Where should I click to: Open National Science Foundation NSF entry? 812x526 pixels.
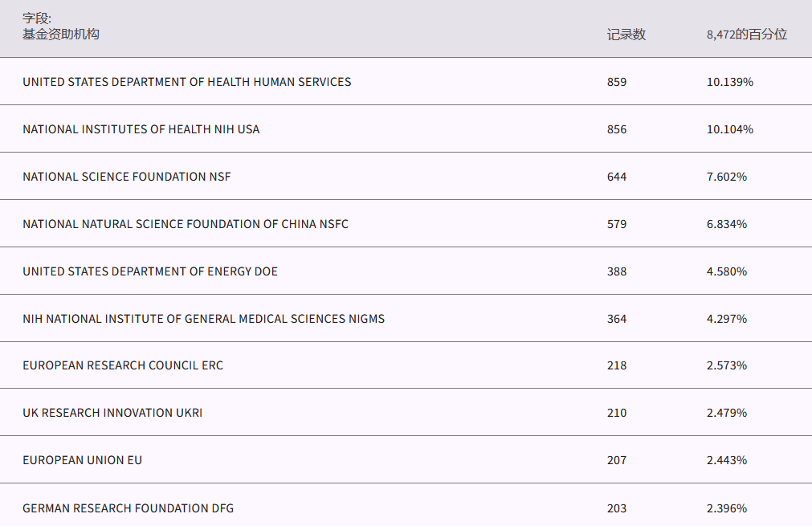tap(126, 177)
